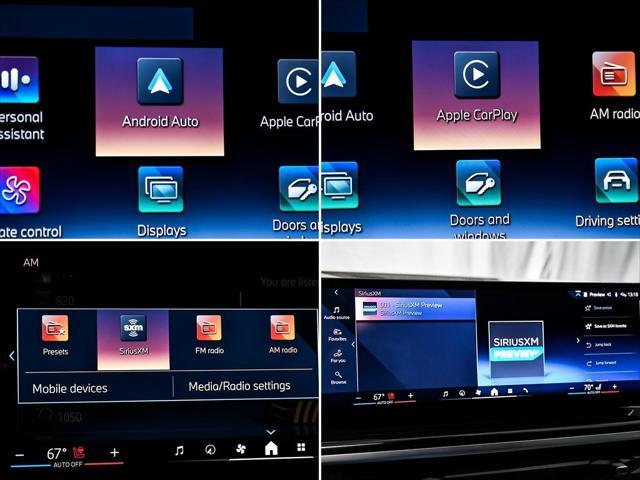Image resolution: width=640 pixels, height=480 pixels.
Task: Open For you in SiriusXM sidebar
Action: pyautogui.click(x=338, y=356)
